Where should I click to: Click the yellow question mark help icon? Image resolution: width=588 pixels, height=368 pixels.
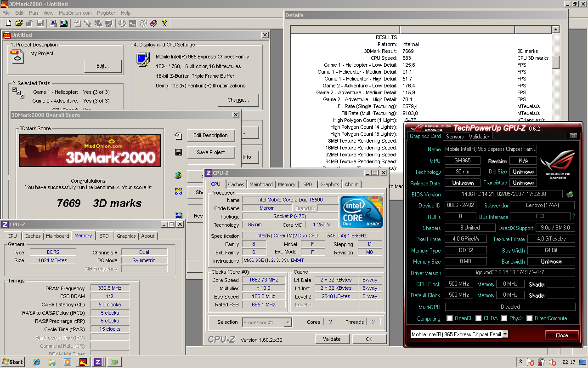[164, 23]
